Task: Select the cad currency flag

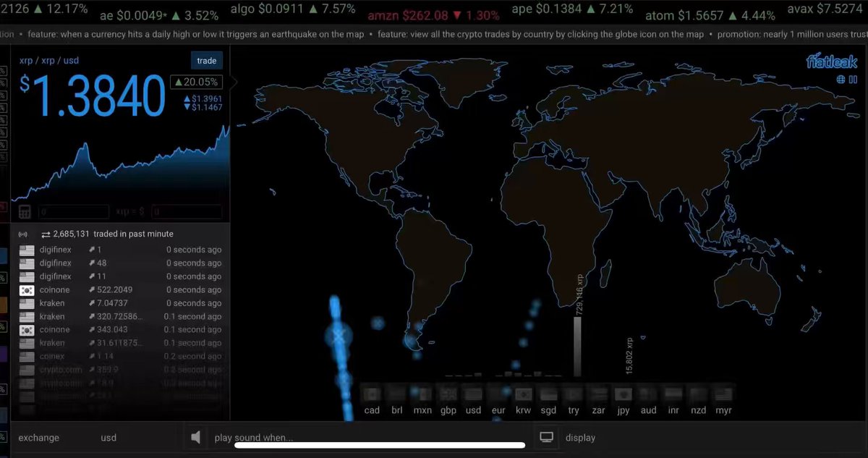Action: (372, 395)
